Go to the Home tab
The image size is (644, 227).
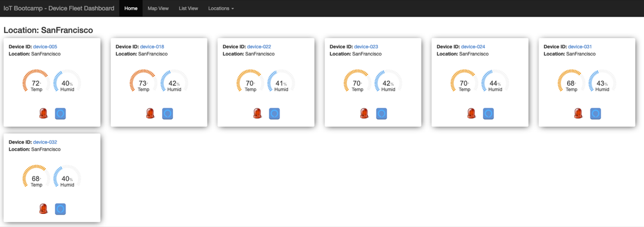click(x=131, y=8)
